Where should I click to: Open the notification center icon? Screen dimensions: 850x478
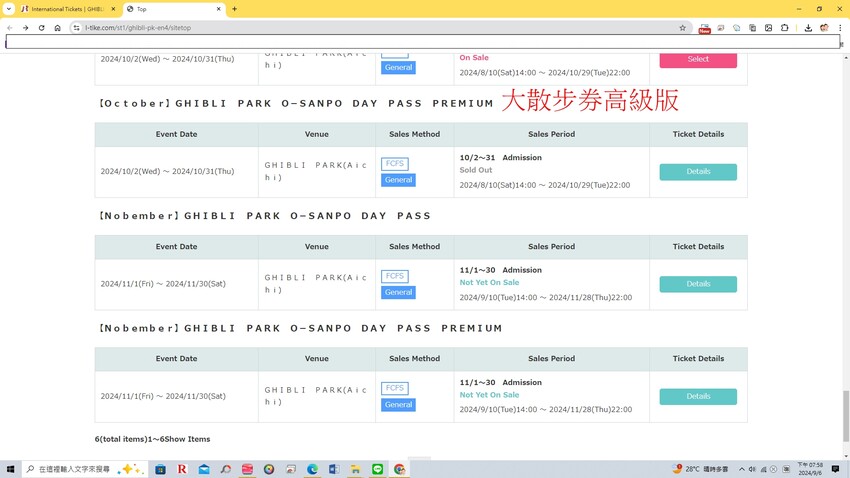[x=835, y=469]
